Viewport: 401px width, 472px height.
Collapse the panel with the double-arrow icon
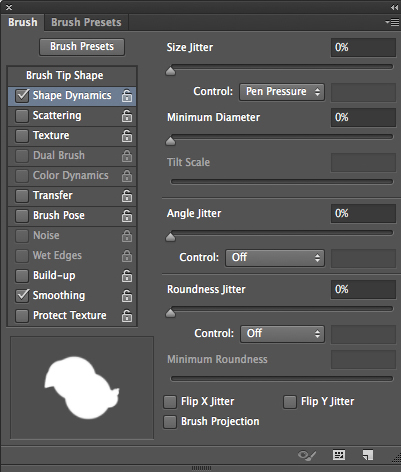[394, 7]
